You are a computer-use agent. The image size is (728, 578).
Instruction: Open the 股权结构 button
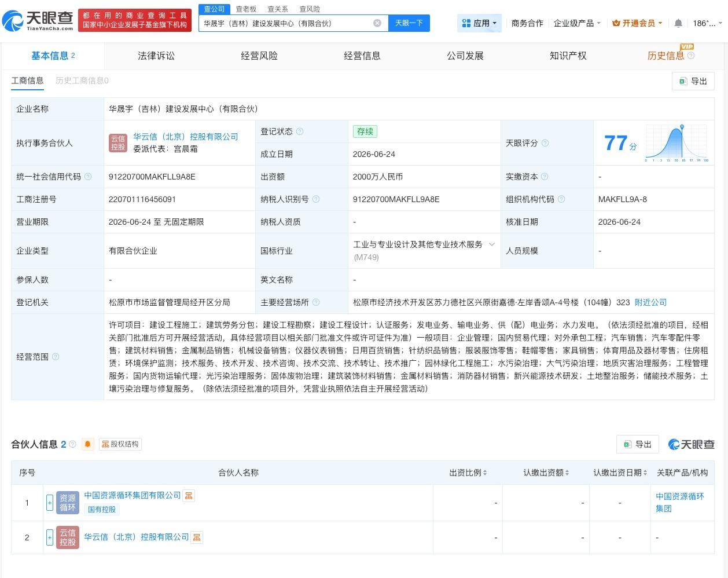point(120,444)
